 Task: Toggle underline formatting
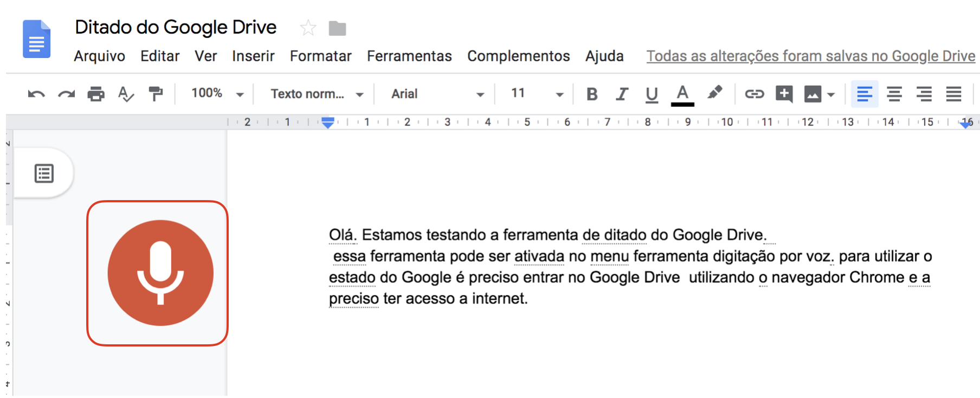[x=652, y=95]
